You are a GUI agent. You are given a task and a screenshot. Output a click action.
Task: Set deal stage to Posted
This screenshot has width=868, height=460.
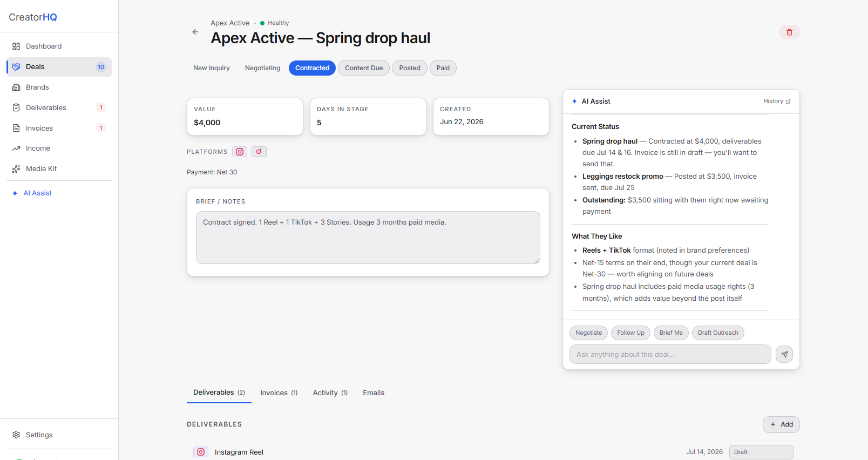coord(410,68)
